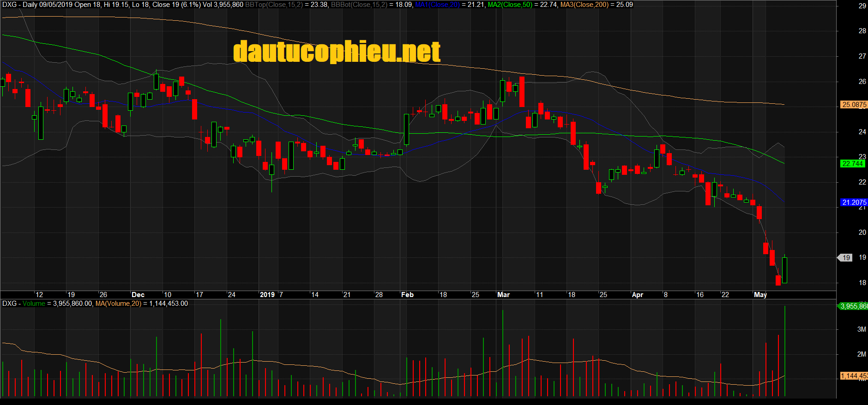868x405 pixels.
Task: Click the "Feb" month label on date axis
Action: (407, 295)
